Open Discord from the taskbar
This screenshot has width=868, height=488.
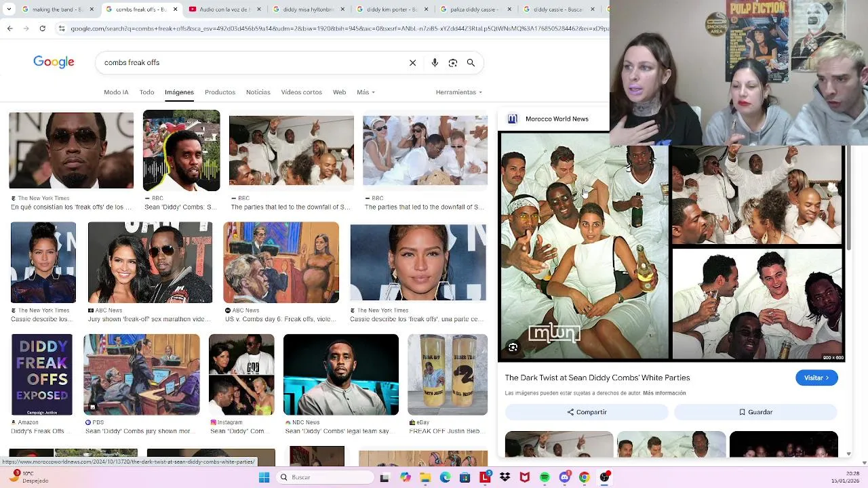[565, 477]
